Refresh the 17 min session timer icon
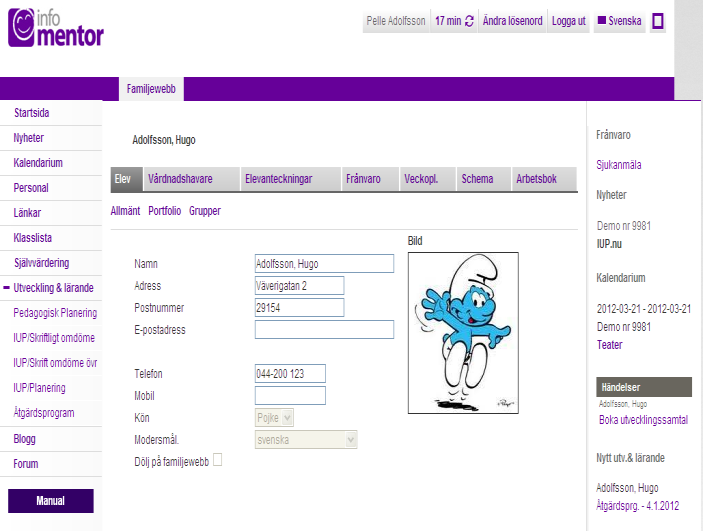The height and width of the screenshot is (531, 703). point(469,21)
